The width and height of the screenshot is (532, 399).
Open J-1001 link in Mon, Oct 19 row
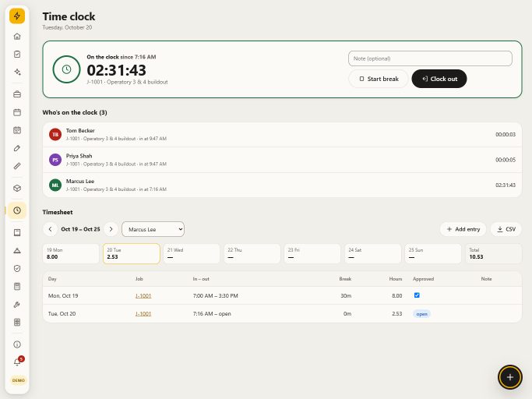tap(143, 296)
